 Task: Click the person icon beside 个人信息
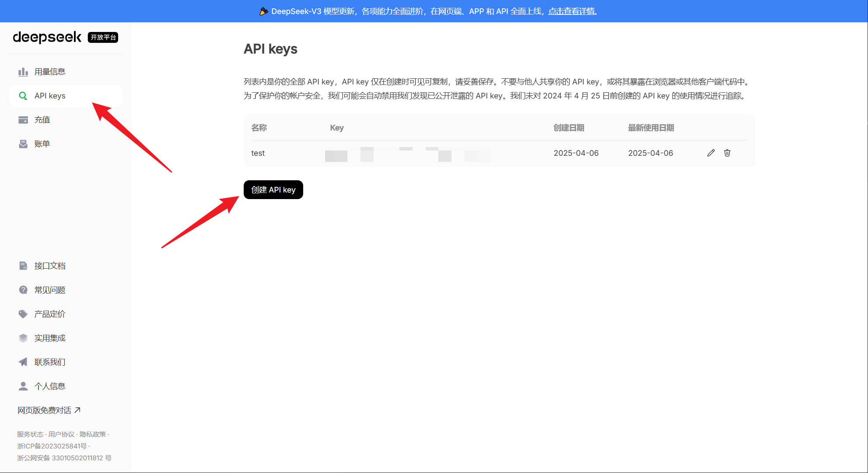23,386
